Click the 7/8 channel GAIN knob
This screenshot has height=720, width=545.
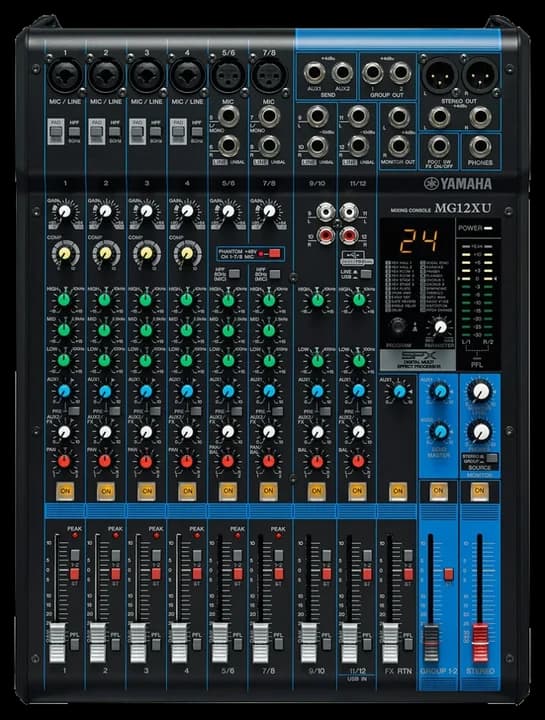coord(269,211)
